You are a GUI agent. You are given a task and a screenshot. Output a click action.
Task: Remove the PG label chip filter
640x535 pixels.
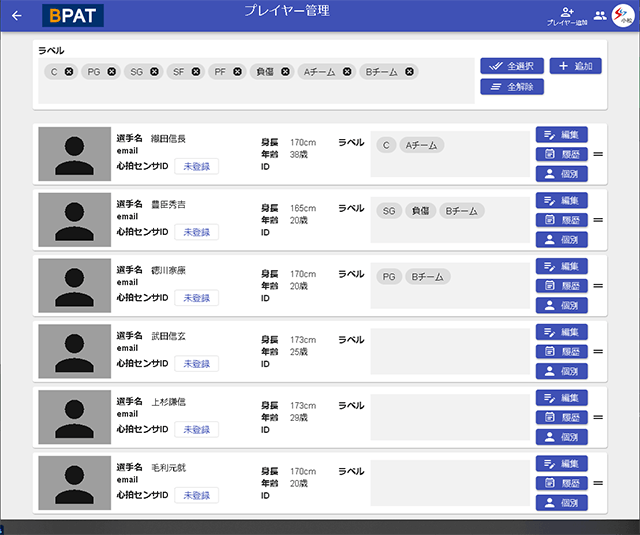click(x=112, y=71)
